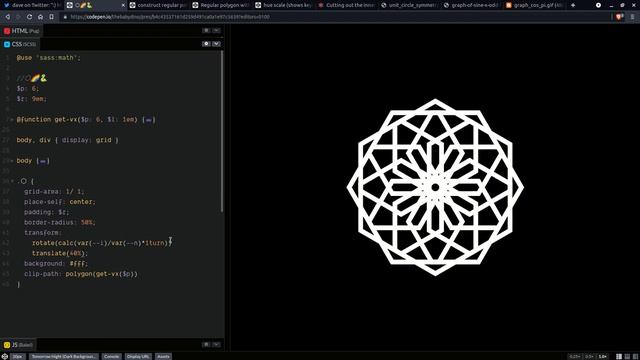Select the JS editor panel header
Image resolution: width=640 pixels, height=360 pixels.
[x=18, y=345]
